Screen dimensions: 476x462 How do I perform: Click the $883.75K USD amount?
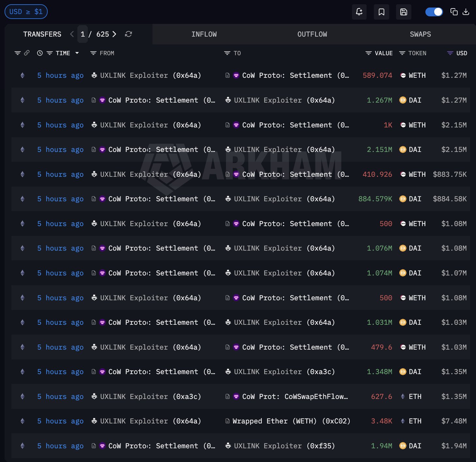(x=450, y=174)
